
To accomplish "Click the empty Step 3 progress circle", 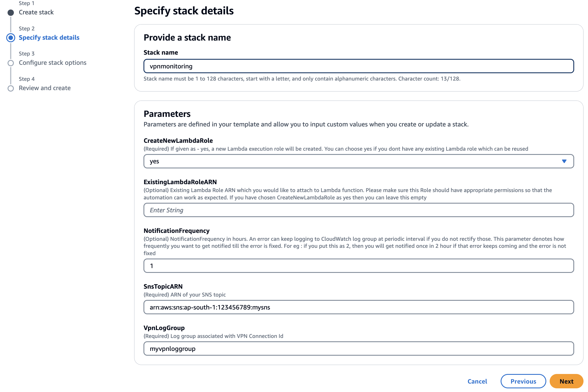I will [11, 63].
